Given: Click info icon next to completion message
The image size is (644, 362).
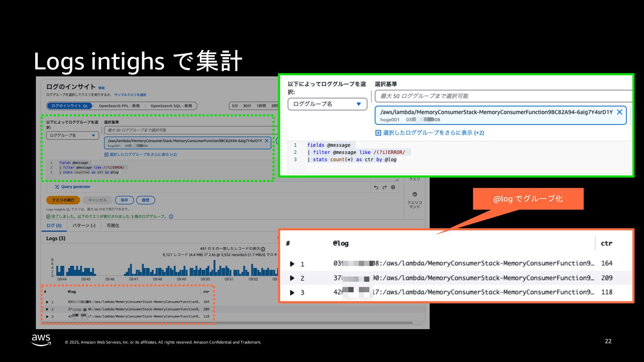Looking at the screenshot, I should (171, 217).
